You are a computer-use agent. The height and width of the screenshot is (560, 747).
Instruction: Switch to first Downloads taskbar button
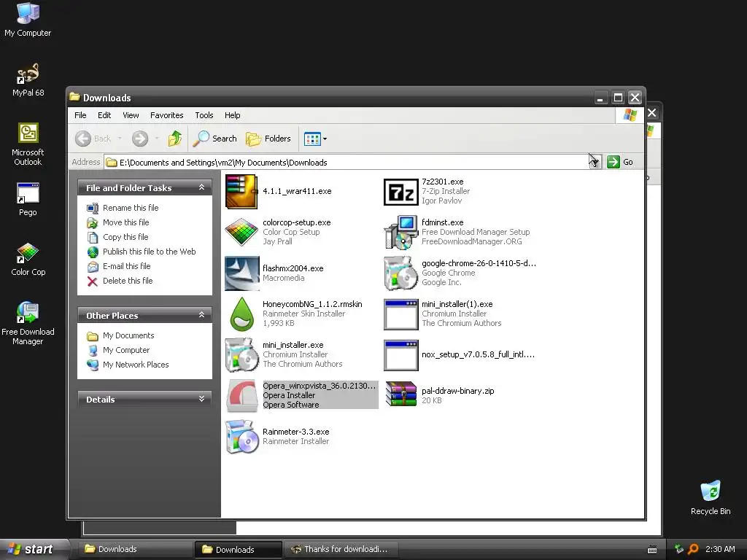tap(135, 549)
